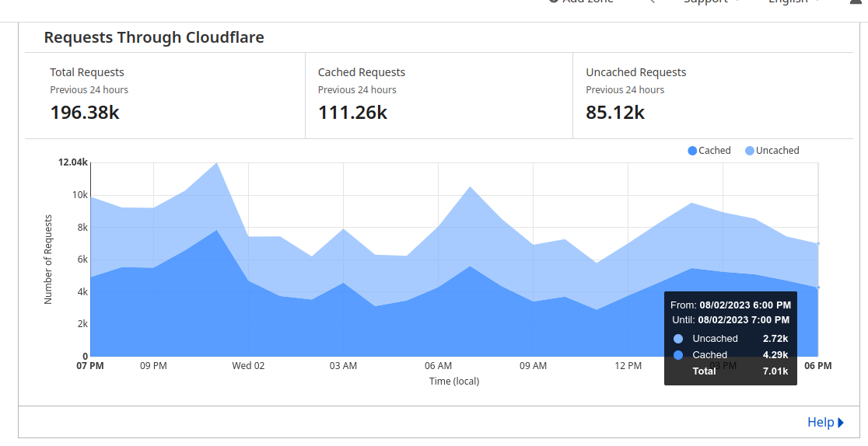The width and height of the screenshot is (868, 446).
Task: Click the Cached dot inside the tooltip
Action: (x=678, y=355)
